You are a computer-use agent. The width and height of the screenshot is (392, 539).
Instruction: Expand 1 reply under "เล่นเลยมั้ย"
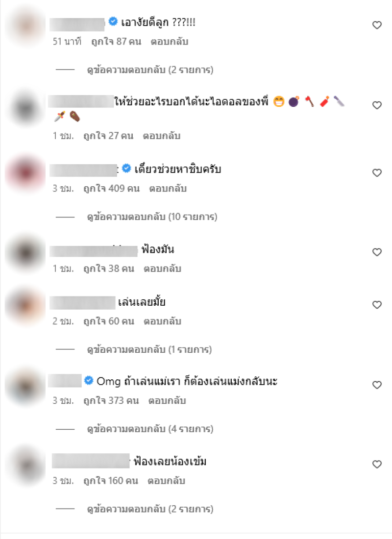(149, 349)
